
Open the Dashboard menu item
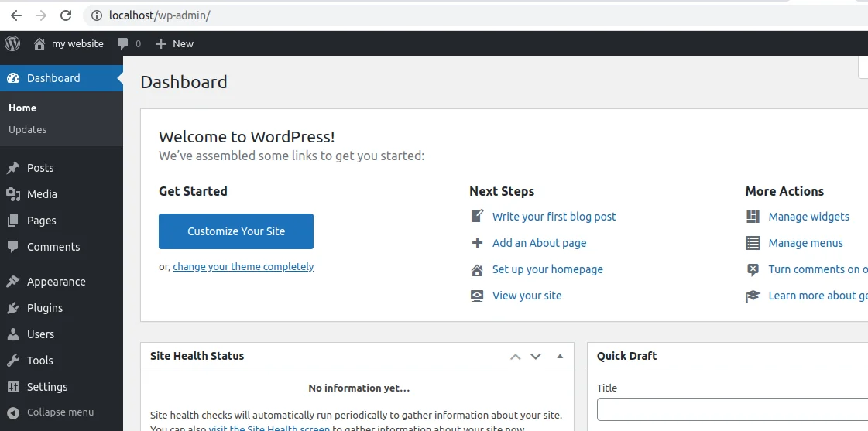[61, 78]
